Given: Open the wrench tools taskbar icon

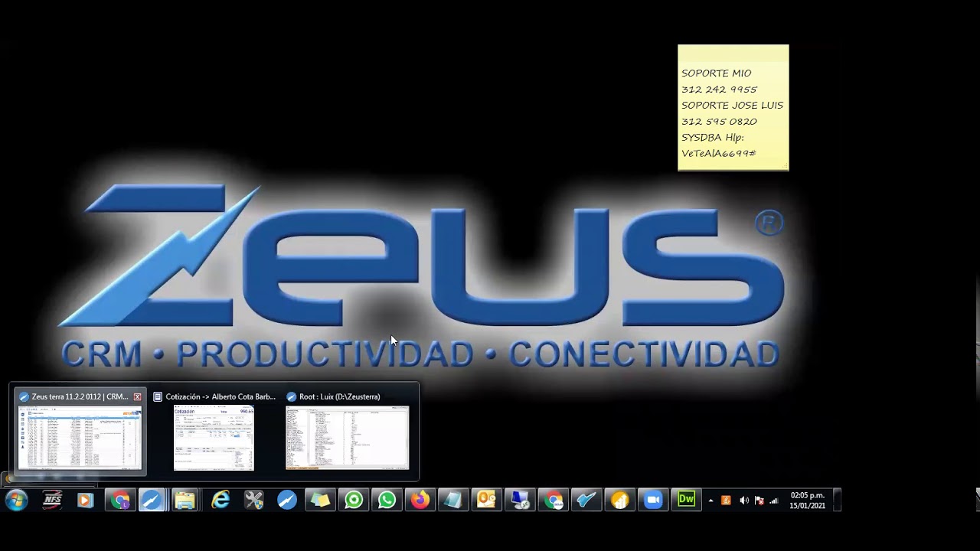Looking at the screenshot, I should click(253, 500).
